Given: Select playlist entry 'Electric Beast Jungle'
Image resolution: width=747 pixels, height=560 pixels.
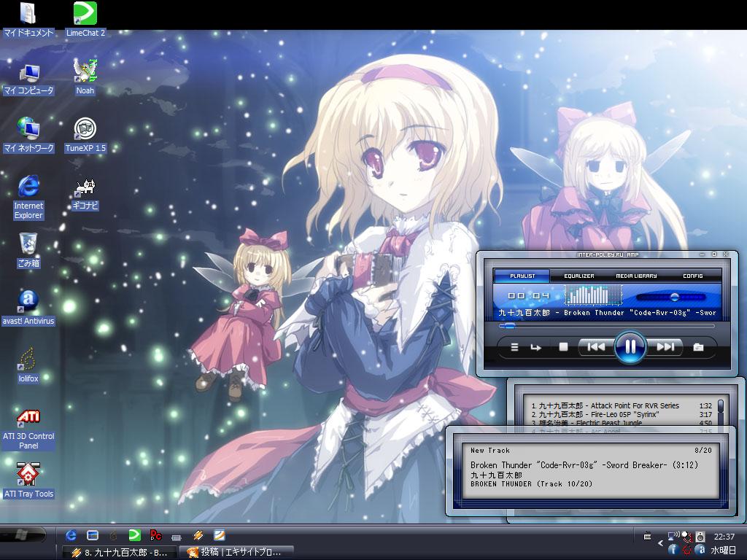Looking at the screenshot, I should [622, 423].
